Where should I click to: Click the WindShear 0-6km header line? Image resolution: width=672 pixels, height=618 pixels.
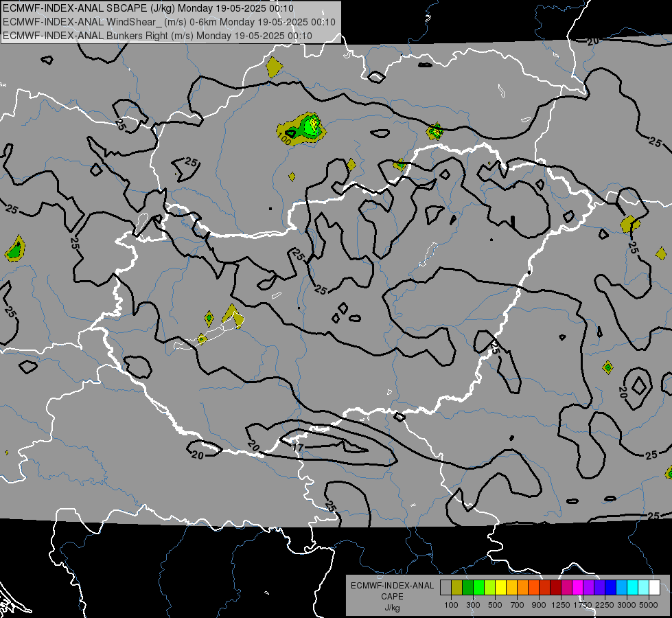169,22
